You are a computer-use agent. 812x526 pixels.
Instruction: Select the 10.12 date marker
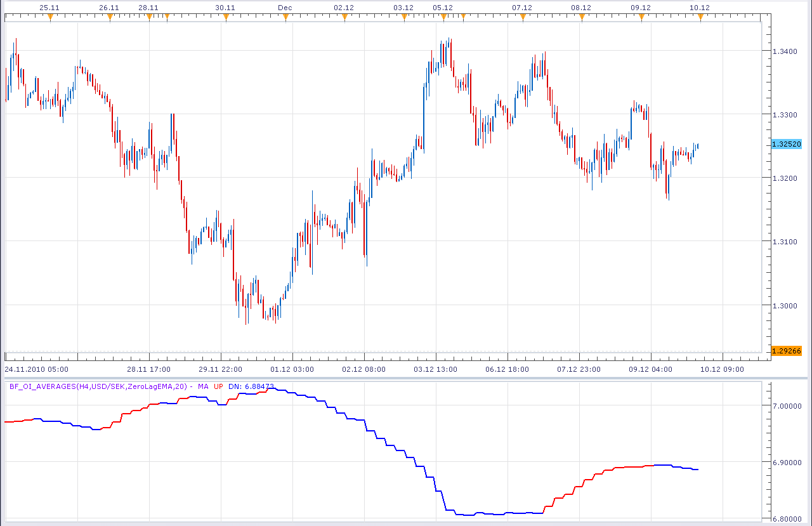pos(700,17)
